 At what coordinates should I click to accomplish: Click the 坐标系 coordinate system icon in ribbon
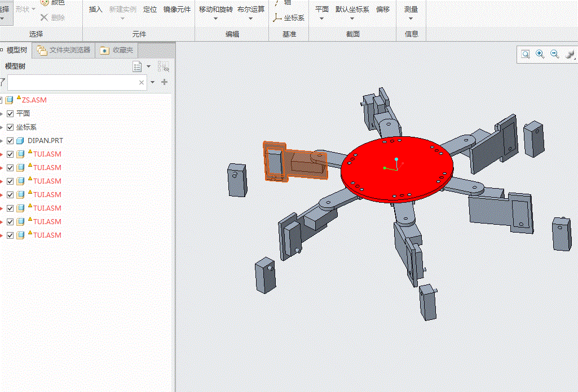[277, 17]
